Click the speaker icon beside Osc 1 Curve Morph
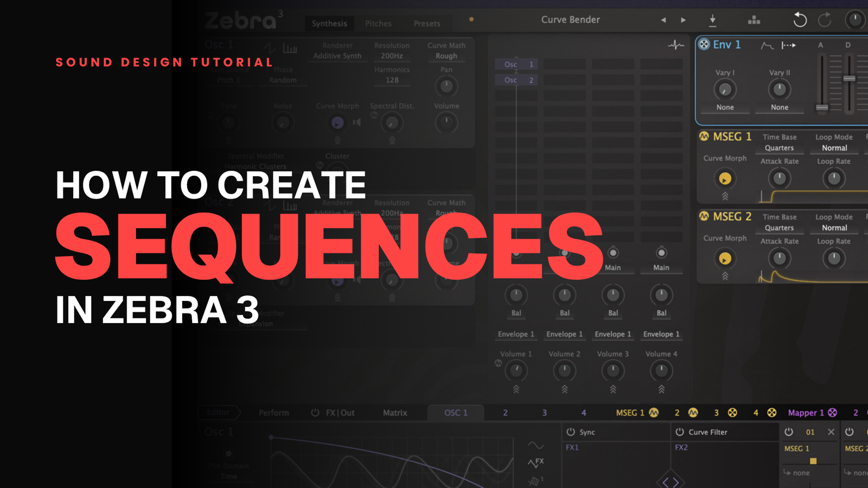 [x=356, y=122]
